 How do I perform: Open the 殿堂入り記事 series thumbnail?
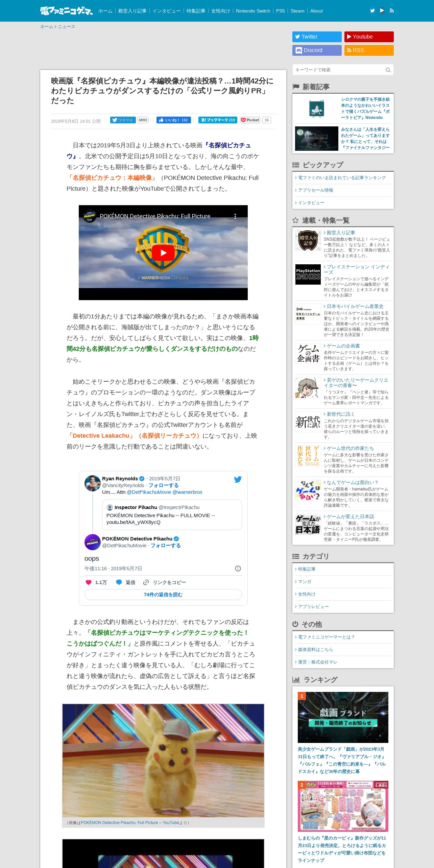pyautogui.click(x=308, y=240)
